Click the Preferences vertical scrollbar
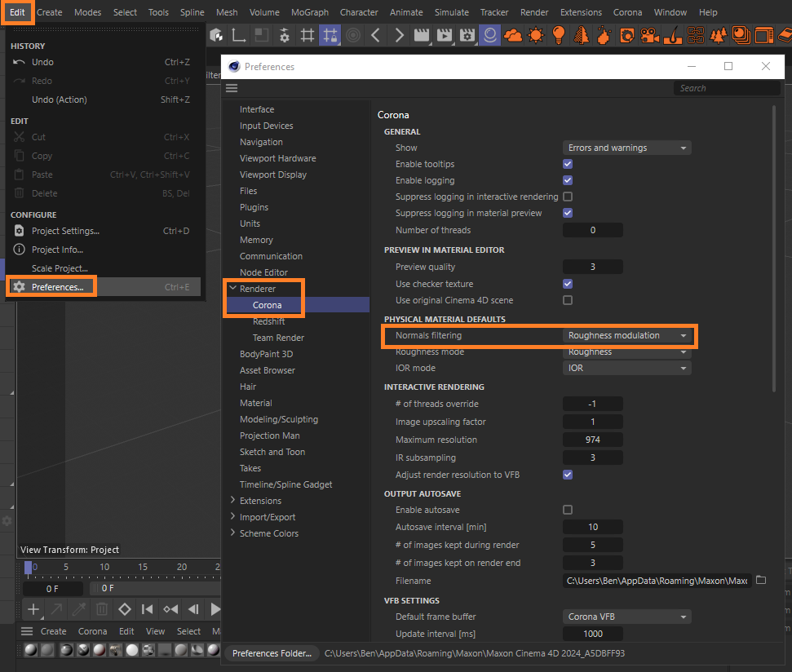This screenshot has height=672, width=792. pos(774,249)
